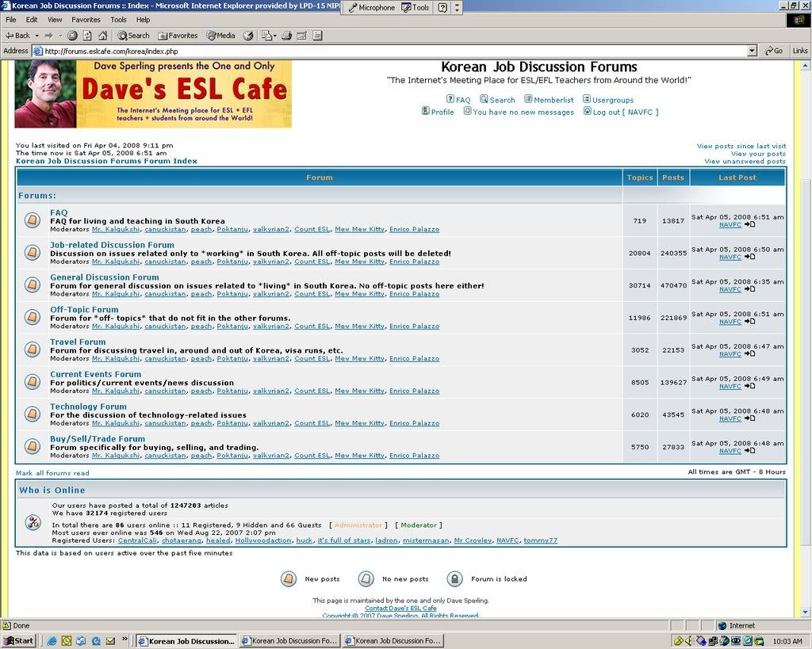
Task: Open the Back button history dropdown arrow
Action: [x=36, y=36]
